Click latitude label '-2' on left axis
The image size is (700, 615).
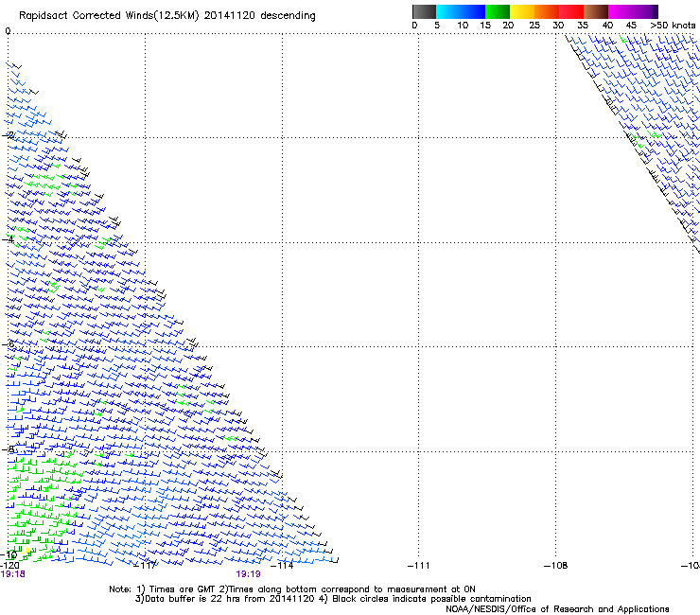(x=8, y=135)
